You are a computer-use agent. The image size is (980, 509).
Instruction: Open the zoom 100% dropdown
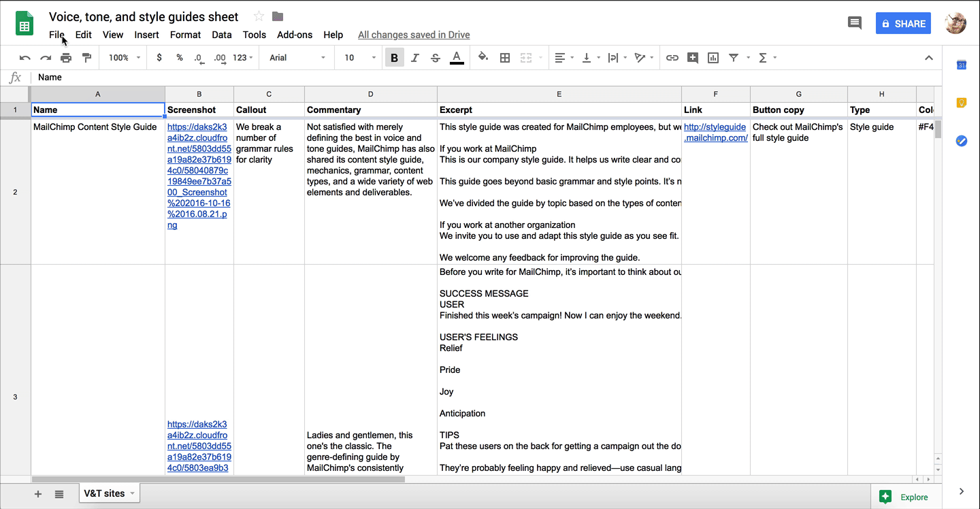point(125,58)
